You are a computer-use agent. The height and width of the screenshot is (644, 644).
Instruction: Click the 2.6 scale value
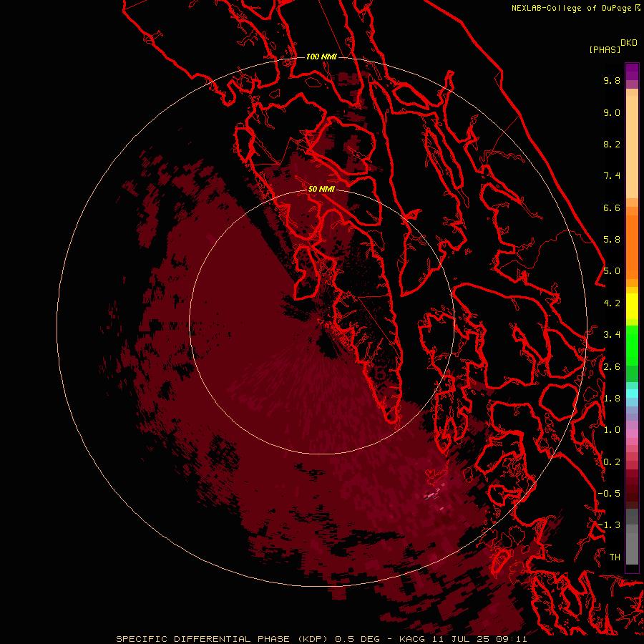tap(612, 367)
